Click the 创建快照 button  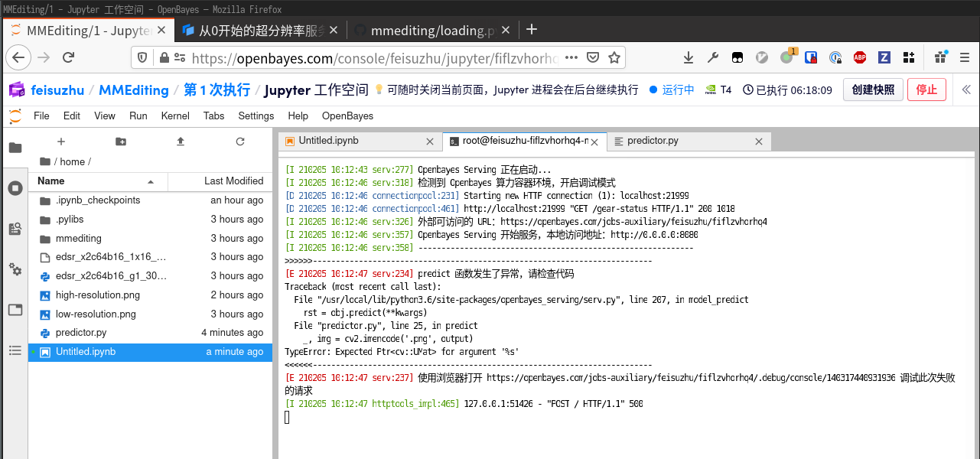[x=873, y=90]
